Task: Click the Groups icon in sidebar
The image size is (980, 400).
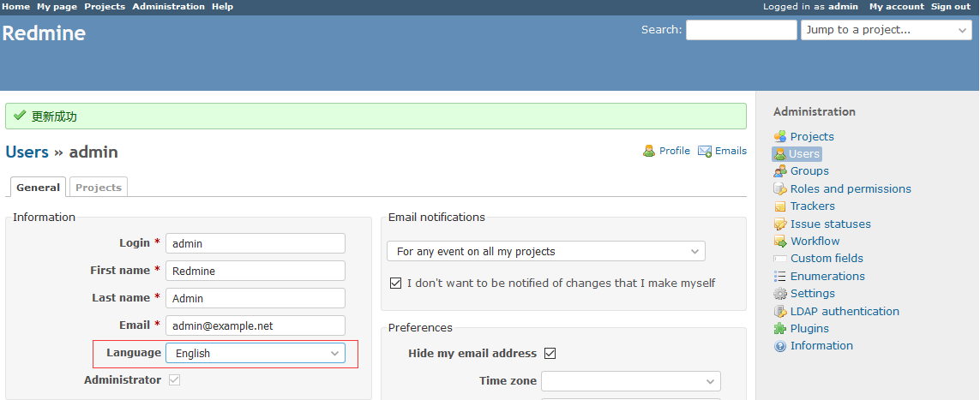Action: pyautogui.click(x=779, y=171)
